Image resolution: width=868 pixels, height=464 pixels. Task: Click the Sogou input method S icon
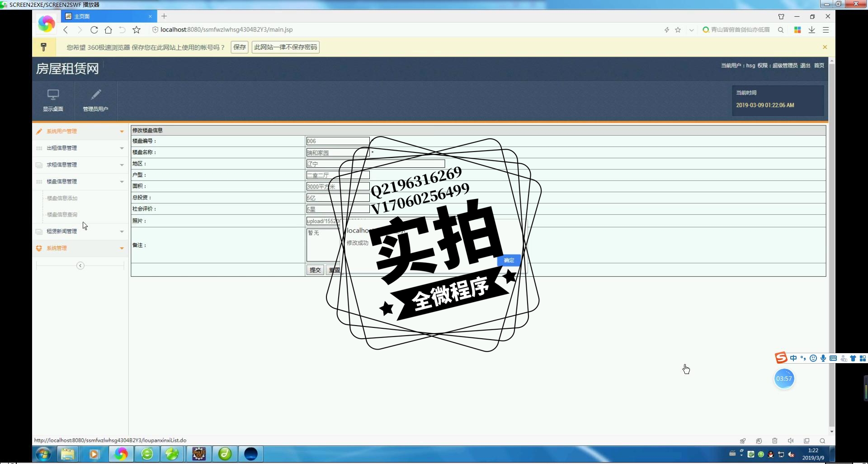tap(781, 358)
